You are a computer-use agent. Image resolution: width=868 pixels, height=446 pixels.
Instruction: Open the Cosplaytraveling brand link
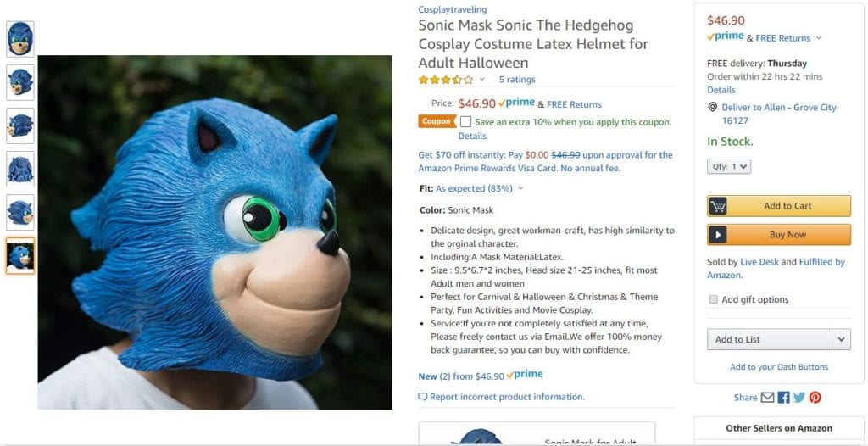(x=453, y=10)
